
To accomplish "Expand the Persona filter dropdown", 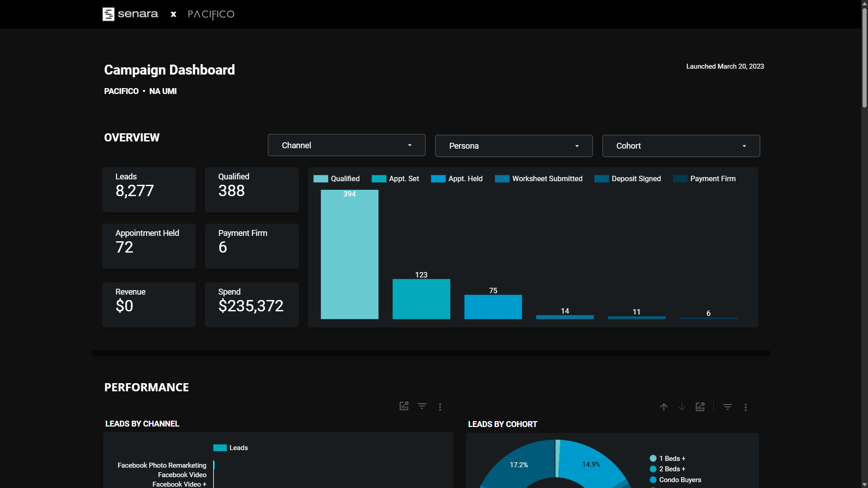I will [514, 146].
